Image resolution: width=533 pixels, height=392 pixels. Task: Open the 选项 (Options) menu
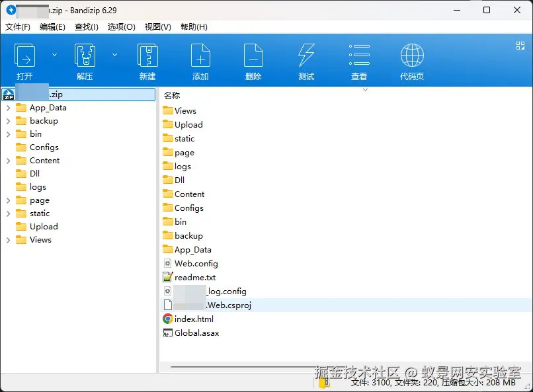pyautogui.click(x=122, y=27)
